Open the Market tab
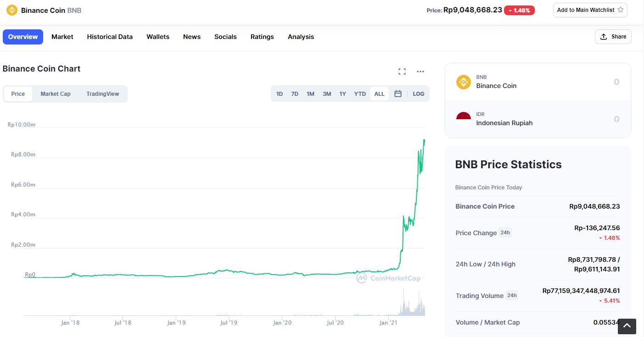644x337 pixels. pyautogui.click(x=62, y=37)
